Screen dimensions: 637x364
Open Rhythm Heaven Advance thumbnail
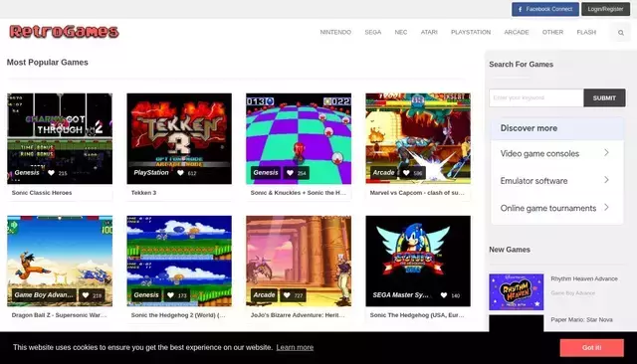(517, 291)
